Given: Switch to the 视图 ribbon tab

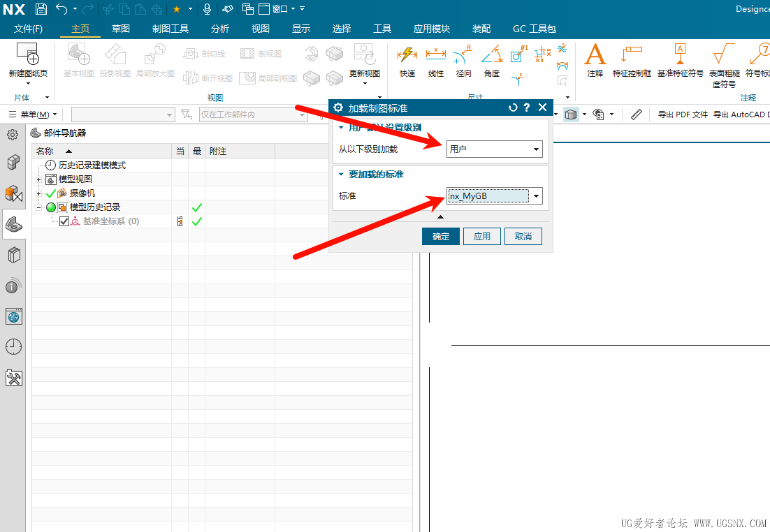Looking at the screenshot, I should pyautogui.click(x=260, y=29).
